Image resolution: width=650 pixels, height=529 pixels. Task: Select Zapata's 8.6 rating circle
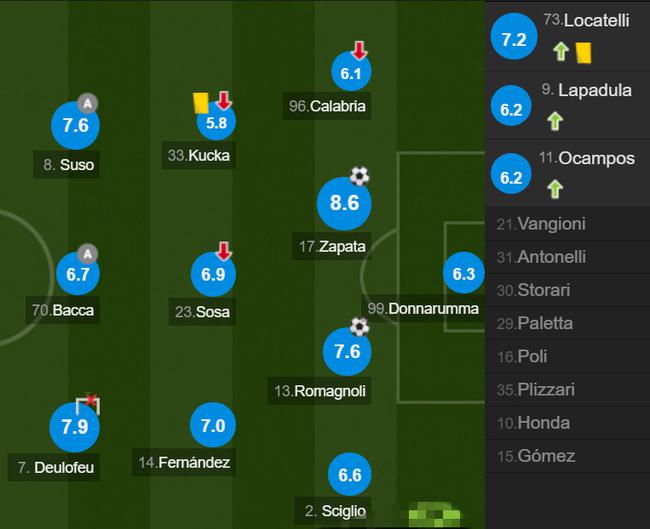pos(344,204)
